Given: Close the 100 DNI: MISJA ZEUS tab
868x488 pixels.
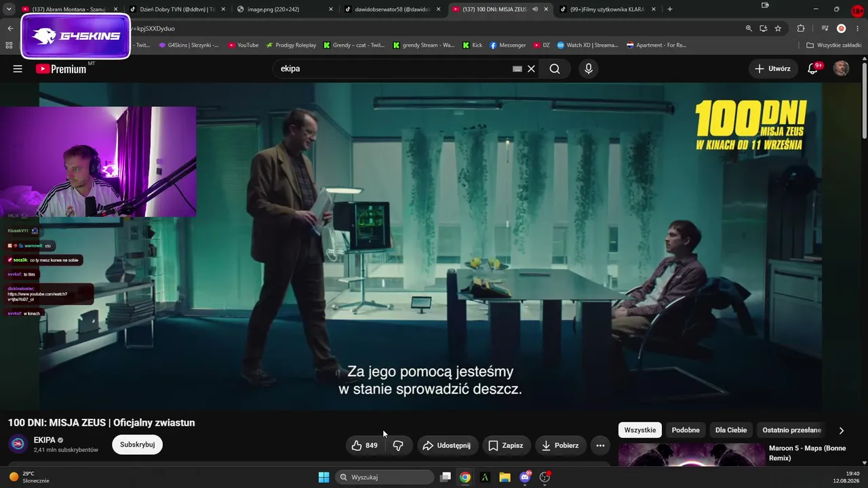Looking at the screenshot, I should tap(546, 9).
